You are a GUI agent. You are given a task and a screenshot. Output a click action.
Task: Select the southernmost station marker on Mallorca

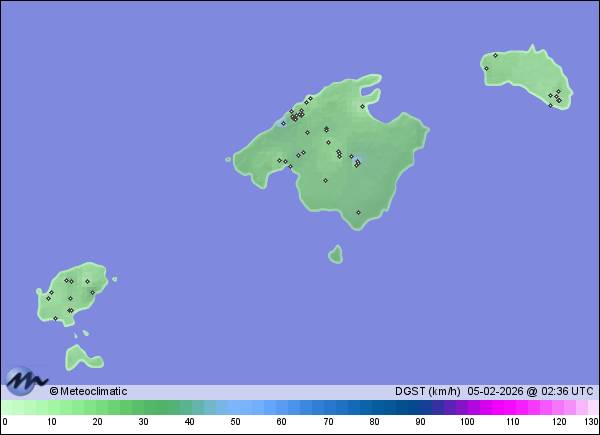(358, 212)
